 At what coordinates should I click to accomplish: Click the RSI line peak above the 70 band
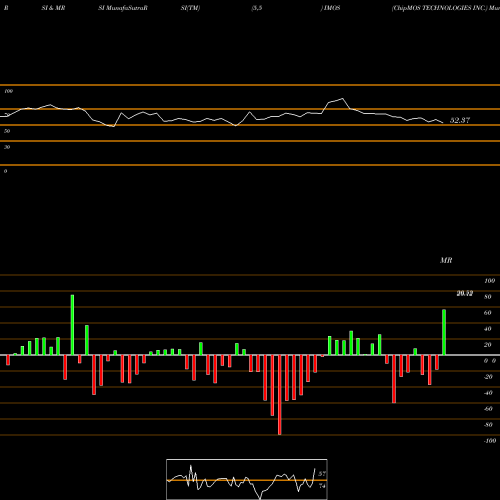click(342, 99)
